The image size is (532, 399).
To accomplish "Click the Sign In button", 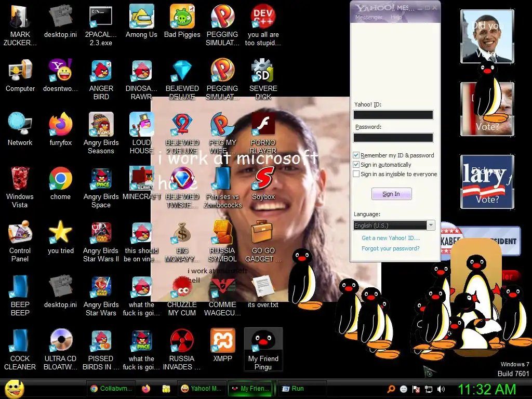I will click(391, 194).
